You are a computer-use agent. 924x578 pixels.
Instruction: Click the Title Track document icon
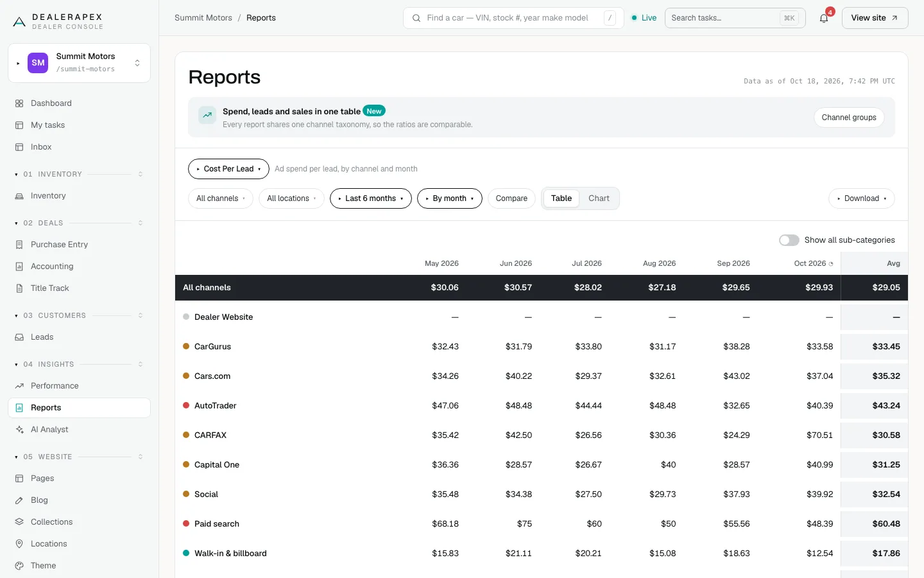[19, 288]
